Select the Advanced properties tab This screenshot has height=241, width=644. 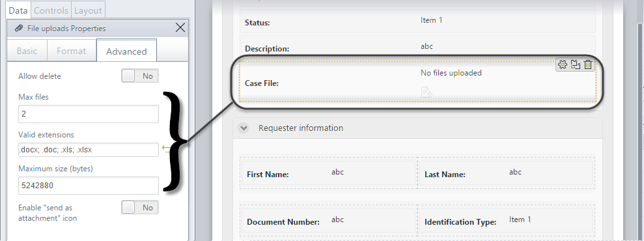point(126,51)
